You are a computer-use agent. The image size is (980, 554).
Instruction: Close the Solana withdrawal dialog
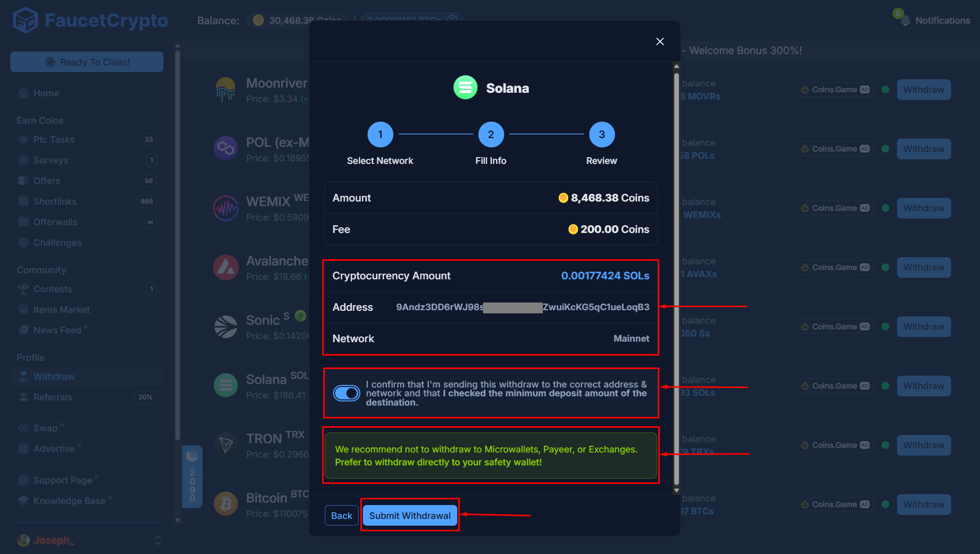coord(660,41)
